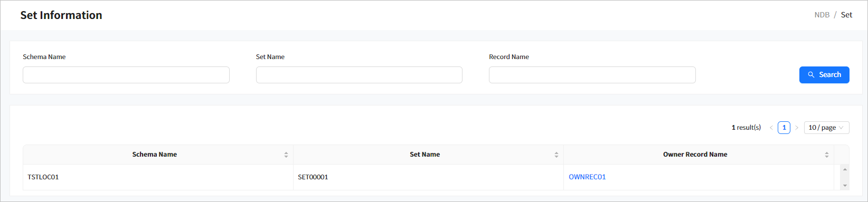Select the SET00001 set name cell
The height and width of the screenshot is (202, 868).
(428, 177)
